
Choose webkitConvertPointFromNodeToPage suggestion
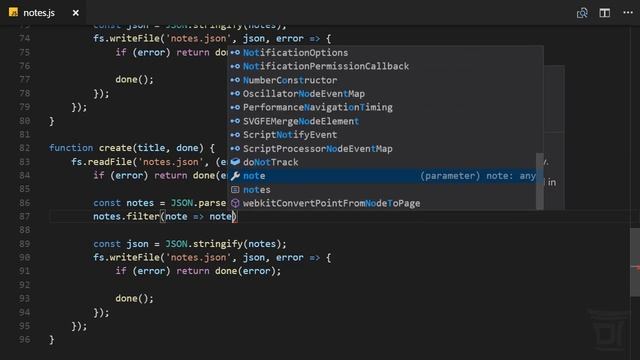point(382,203)
